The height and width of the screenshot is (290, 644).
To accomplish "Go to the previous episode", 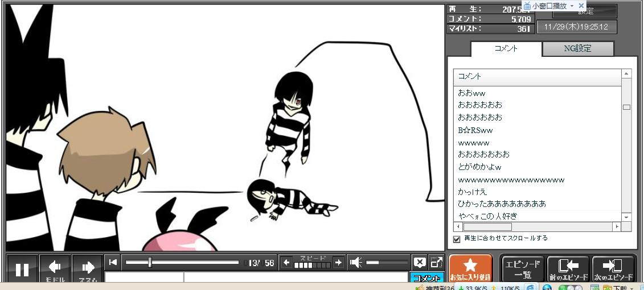I will [x=568, y=268].
